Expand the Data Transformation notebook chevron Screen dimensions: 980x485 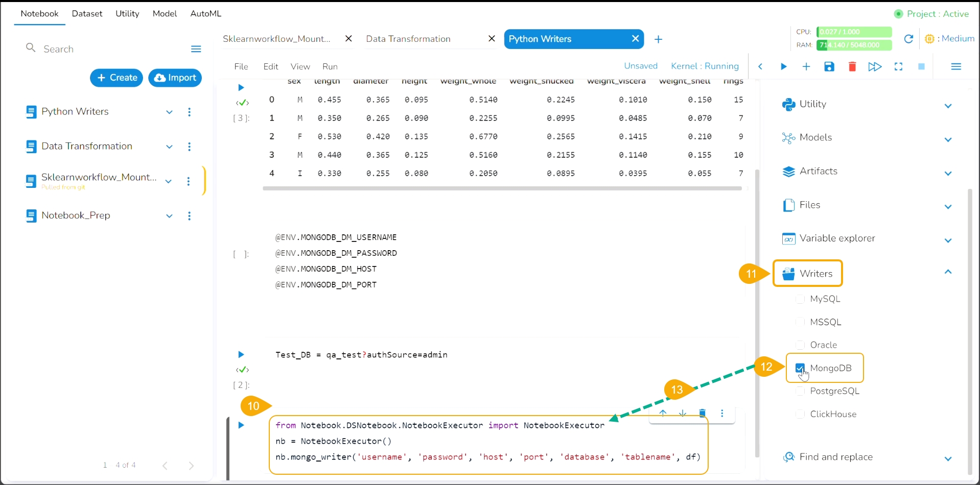coord(169,147)
